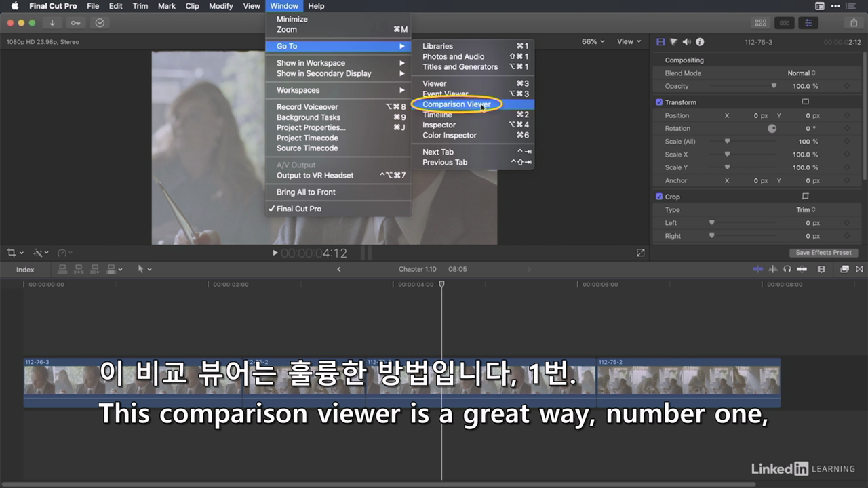This screenshot has width=868, height=488.
Task: Open the enhancements wand dropdown
Action: tap(41, 253)
